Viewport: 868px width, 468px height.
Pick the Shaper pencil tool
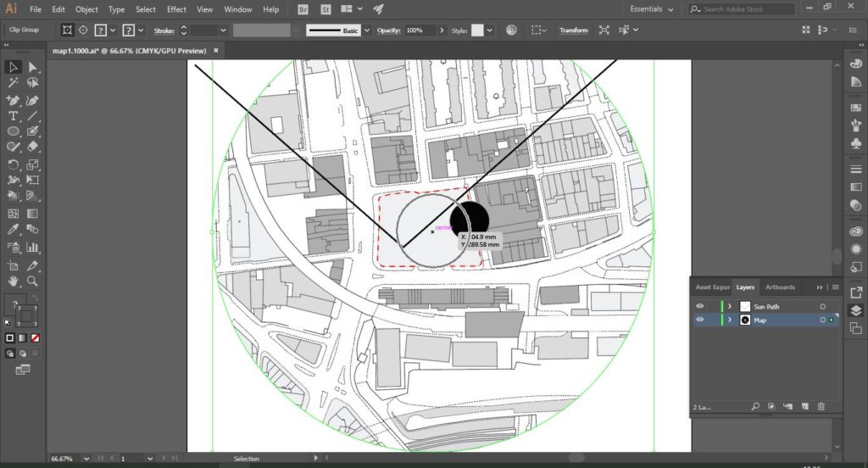pos(13,147)
